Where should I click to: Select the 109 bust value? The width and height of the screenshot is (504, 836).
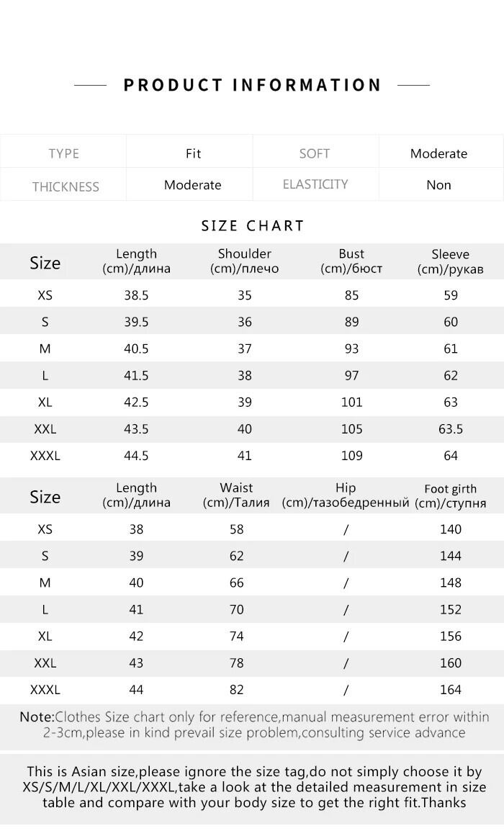point(351,456)
